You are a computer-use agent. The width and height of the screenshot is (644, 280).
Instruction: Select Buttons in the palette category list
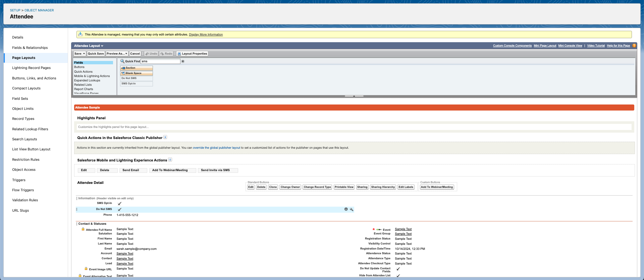click(79, 67)
